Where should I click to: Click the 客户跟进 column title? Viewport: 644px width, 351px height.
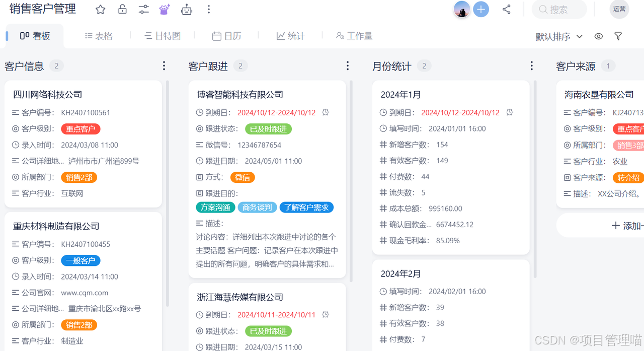click(x=208, y=66)
